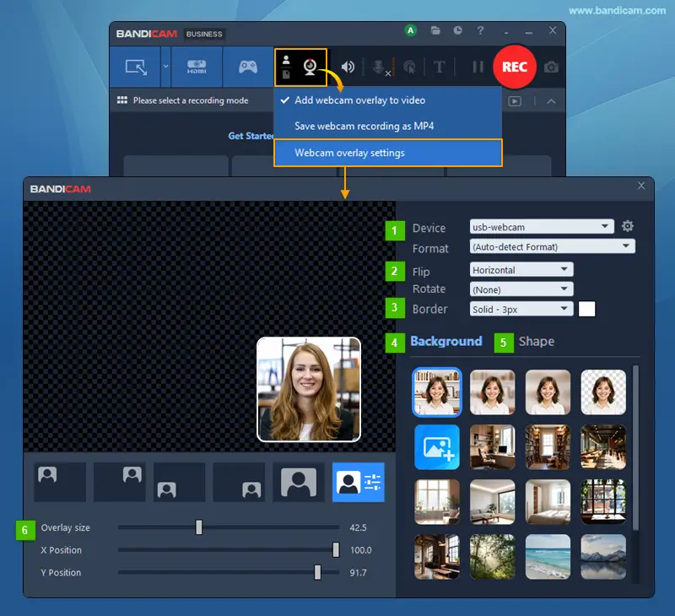This screenshot has height=616, width=675.
Task: Set overlay position to bottom-right preset
Action: click(x=239, y=482)
